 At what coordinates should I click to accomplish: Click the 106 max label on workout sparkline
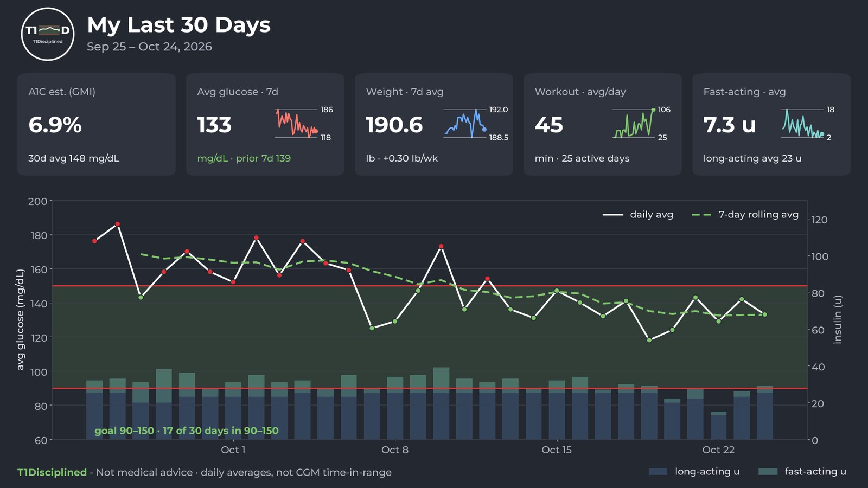pyautogui.click(x=664, y=110)
